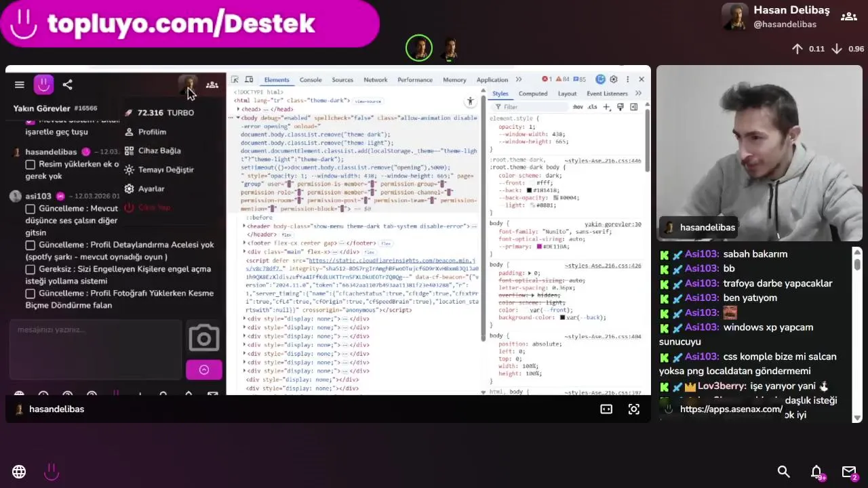Expand the div class main node
The width and height of the screenshot is (868, 488).
pos(245,251)
